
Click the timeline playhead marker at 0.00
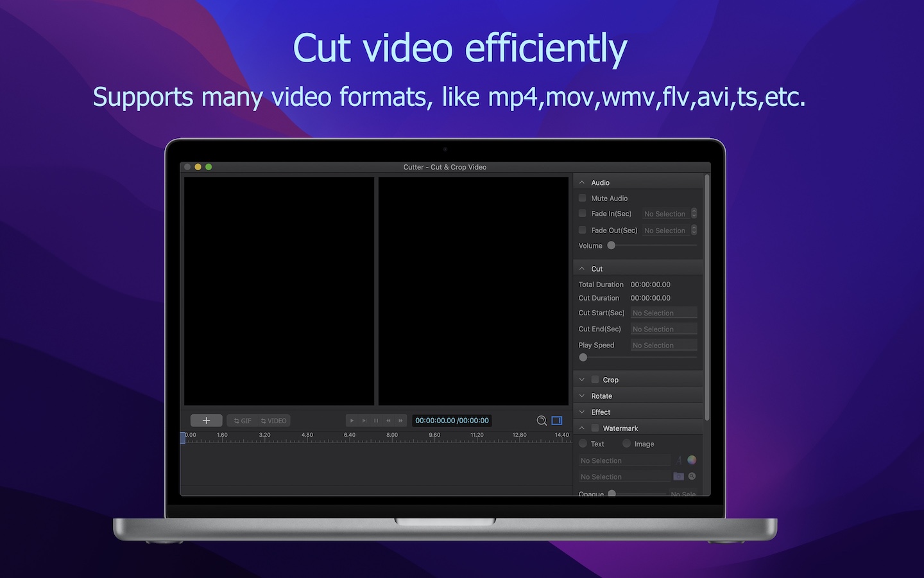(183, 437)
